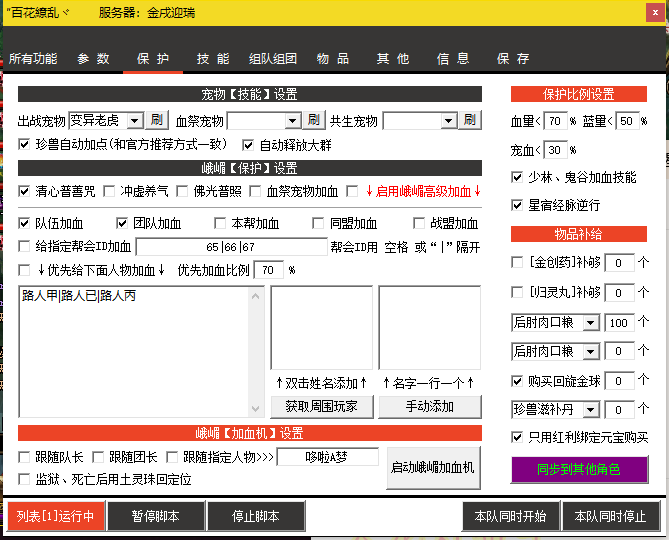Uncheck 清心普善咒 option

[24, 191]
